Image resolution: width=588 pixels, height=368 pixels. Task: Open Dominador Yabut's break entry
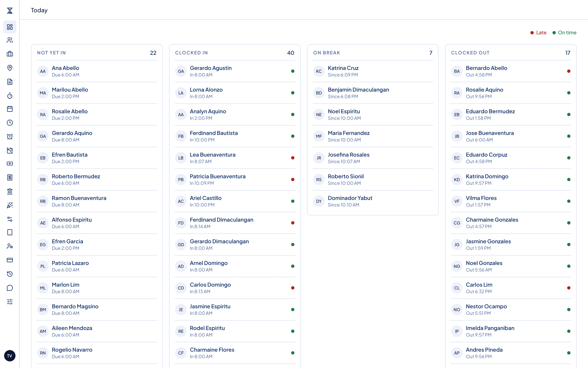[373, 201]
